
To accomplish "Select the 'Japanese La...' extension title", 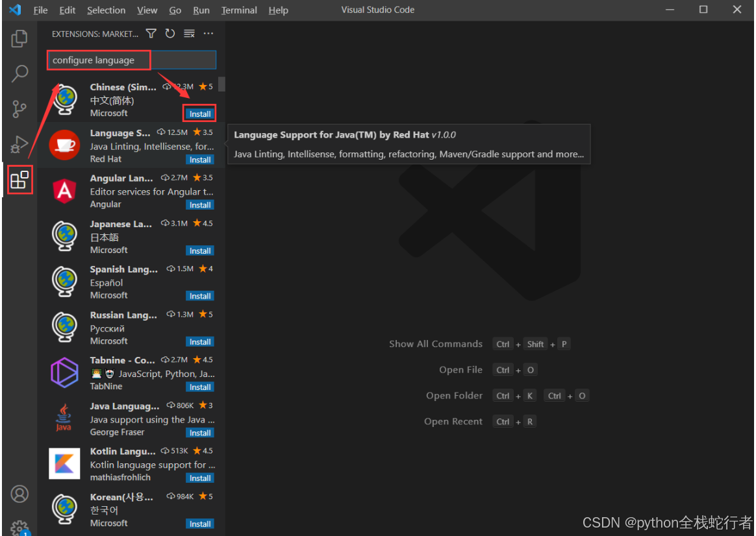I will pyautogui.click(x=121, y=224).
